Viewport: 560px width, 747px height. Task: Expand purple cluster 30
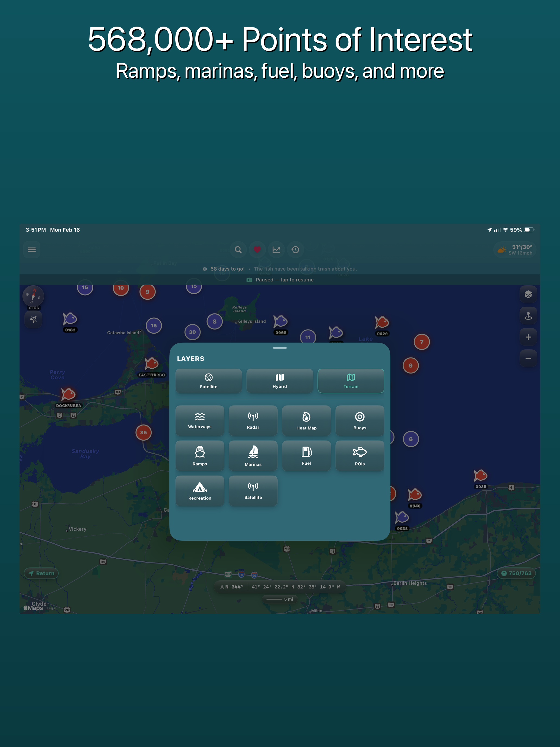(192, 332)
